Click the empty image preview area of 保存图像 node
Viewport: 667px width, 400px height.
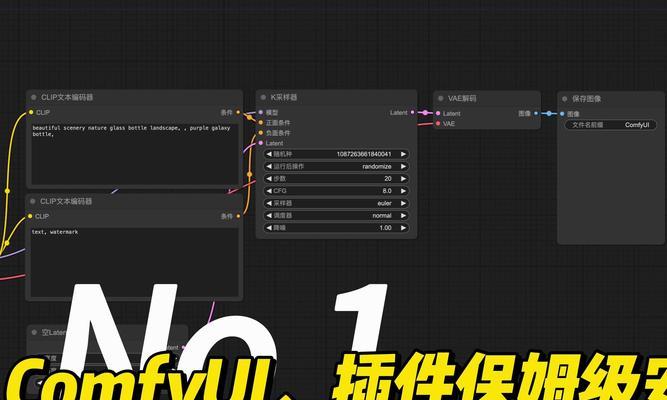[610, 187]
